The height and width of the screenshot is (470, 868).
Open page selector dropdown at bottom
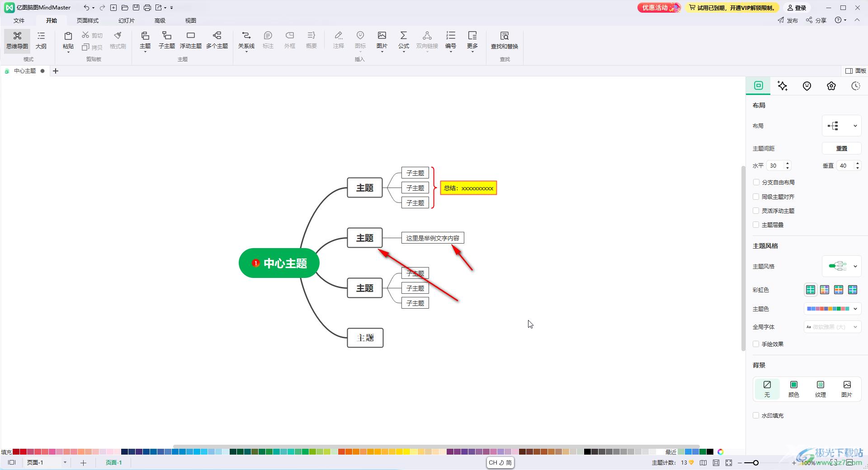tap(65, 463)
